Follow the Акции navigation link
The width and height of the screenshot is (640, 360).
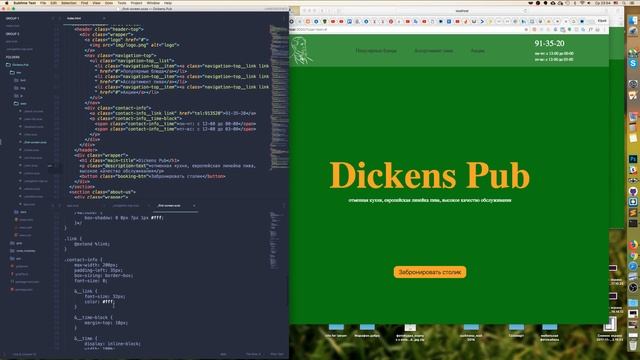coord(478,51)
